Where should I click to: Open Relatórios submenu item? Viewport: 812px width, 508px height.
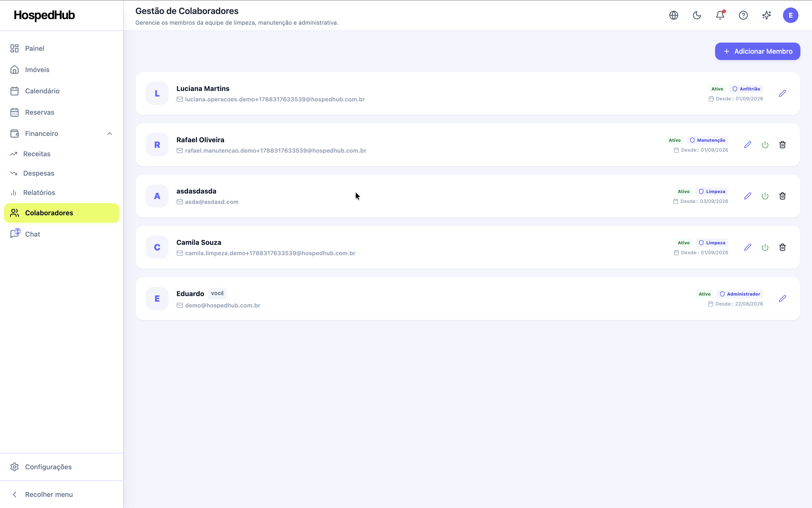click(x=62, y=193)
